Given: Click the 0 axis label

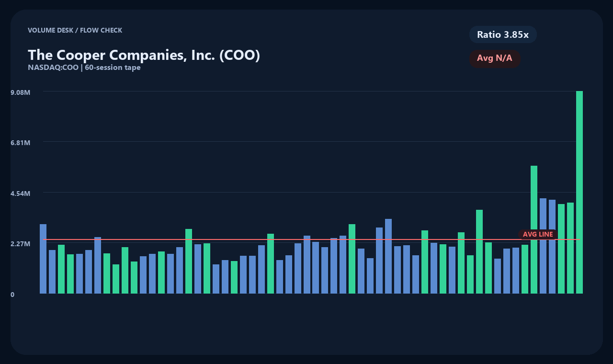Looking at the screenshot, I should (12, 295).
